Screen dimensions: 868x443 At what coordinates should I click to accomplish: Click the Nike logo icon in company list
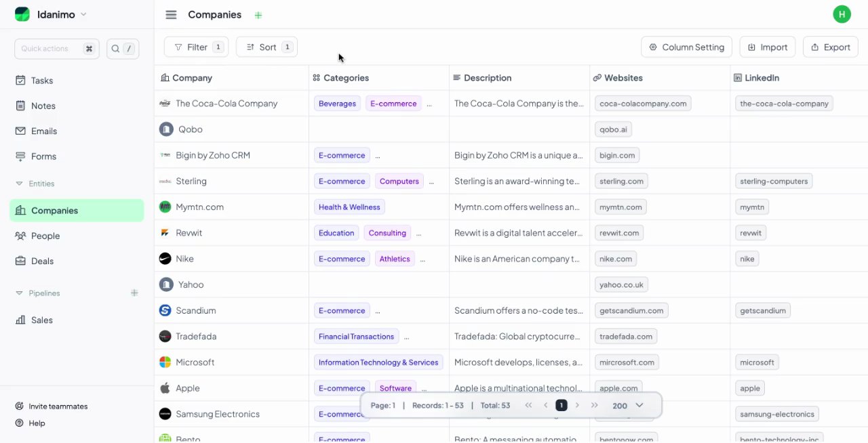click(x=165, y=259)
